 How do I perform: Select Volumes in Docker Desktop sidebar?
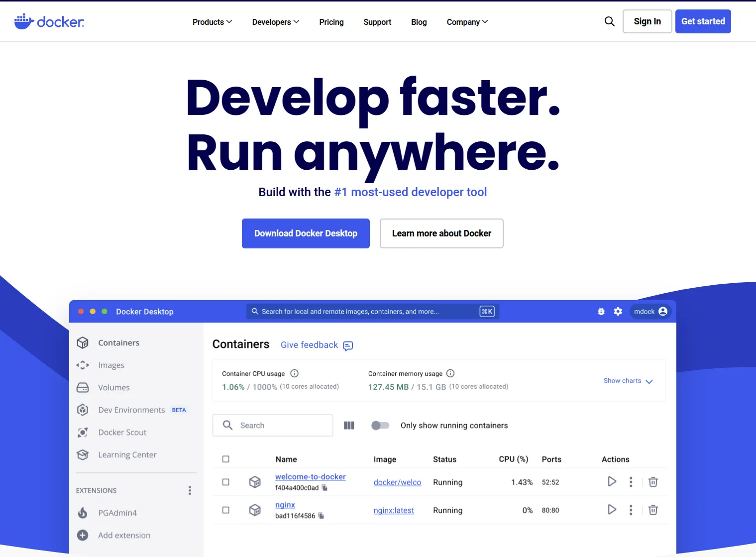[114, 387]
